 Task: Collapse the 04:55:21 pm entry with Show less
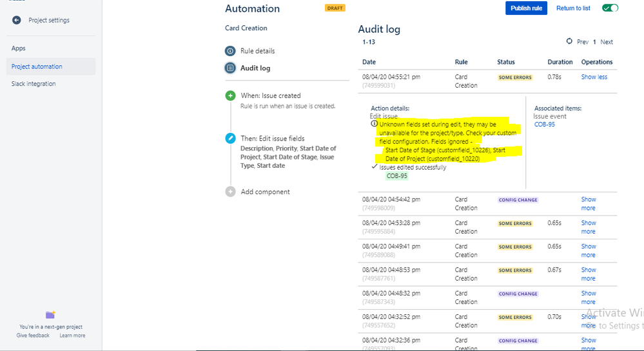pos(594,77)
